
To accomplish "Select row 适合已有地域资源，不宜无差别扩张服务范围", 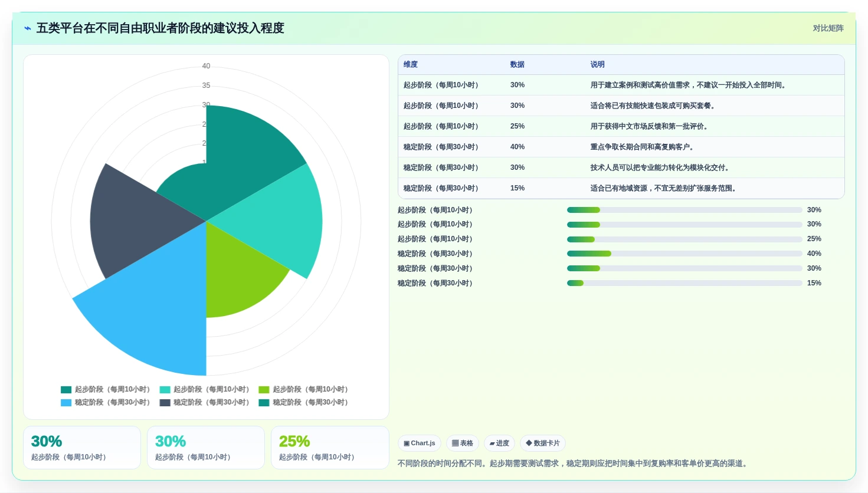I will tap(621, 188).
